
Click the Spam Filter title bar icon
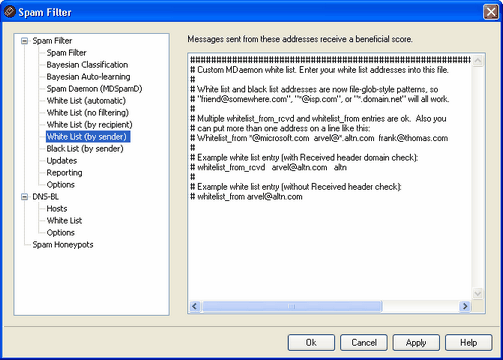(10, 12)
